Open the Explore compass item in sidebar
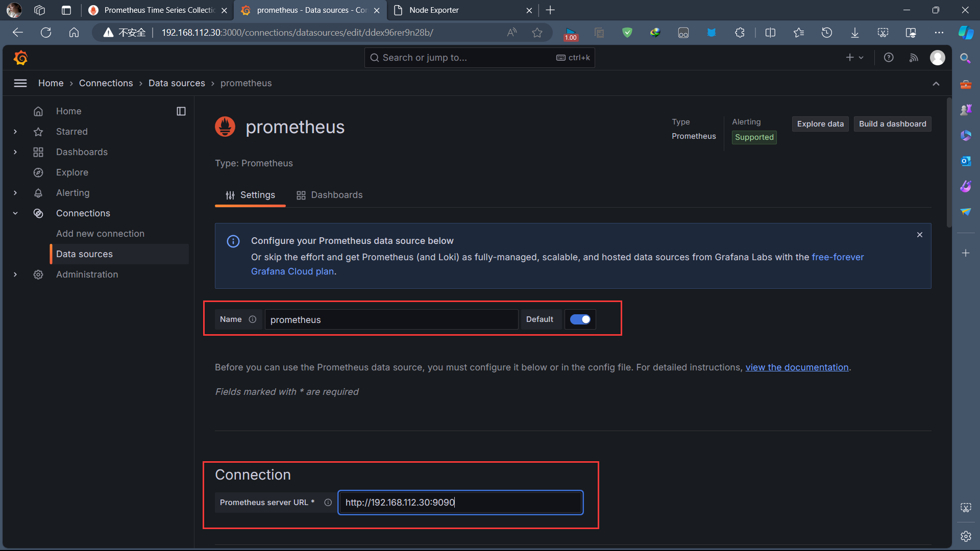The width and height of the screenshot is (980, 551). point(72,172)
